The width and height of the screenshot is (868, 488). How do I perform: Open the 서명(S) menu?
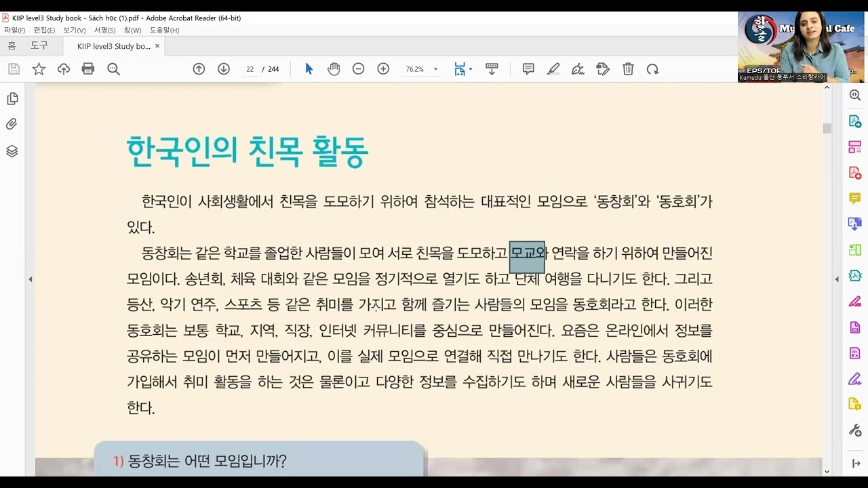pyautogui.click(x=104, y=30)
